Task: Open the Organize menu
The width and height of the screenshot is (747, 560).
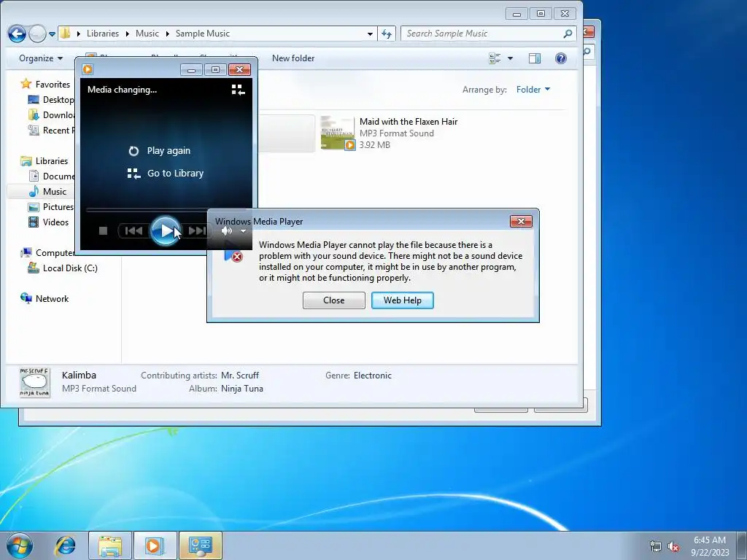Action: point(41,58)
